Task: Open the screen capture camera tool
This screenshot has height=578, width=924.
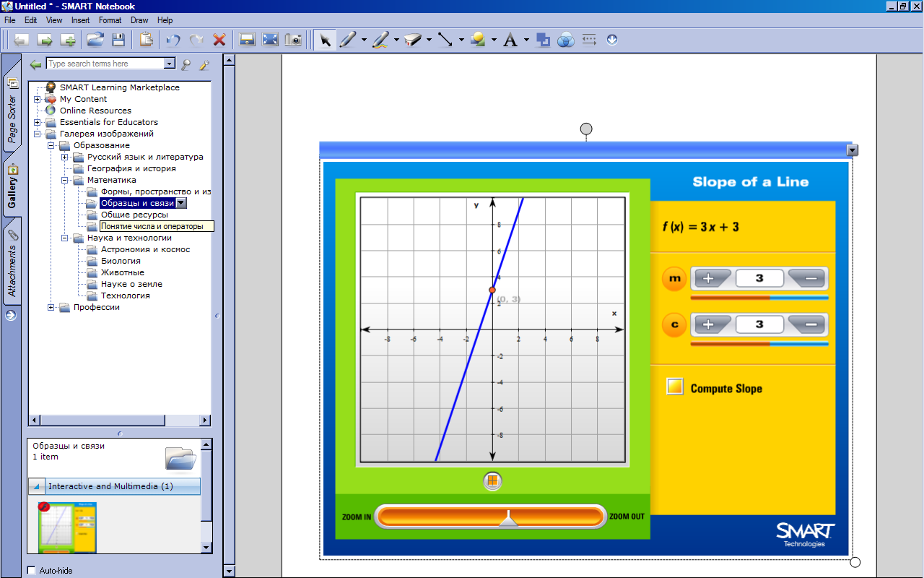Action: [x=293, y=40]
